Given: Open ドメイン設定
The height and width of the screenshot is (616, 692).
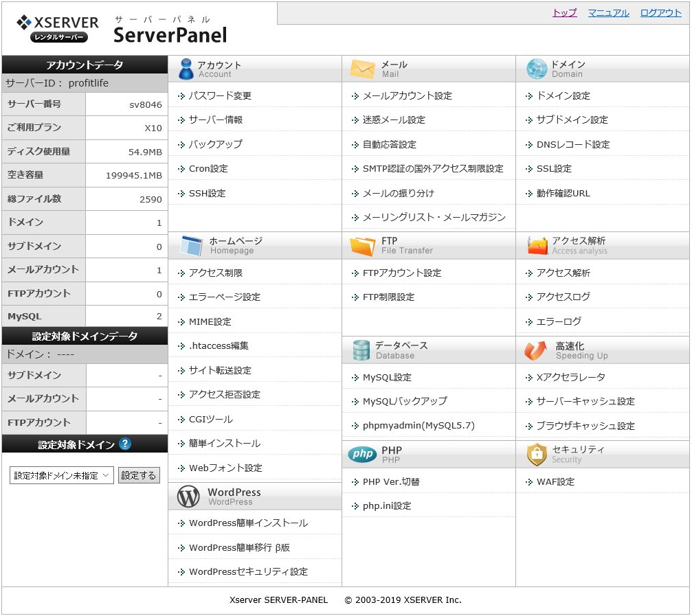Looking at the screenshot, I should click(563, 95).
